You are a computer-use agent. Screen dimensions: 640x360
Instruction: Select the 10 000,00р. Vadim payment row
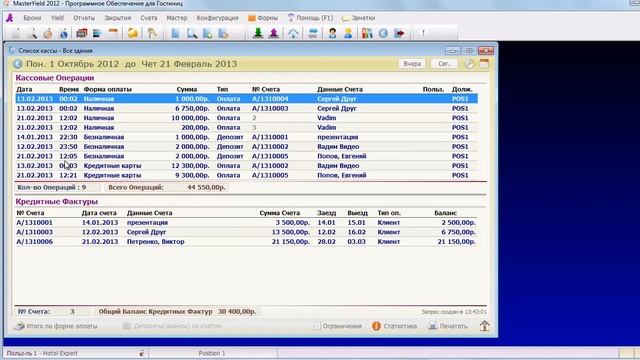(x=247, y=118)
